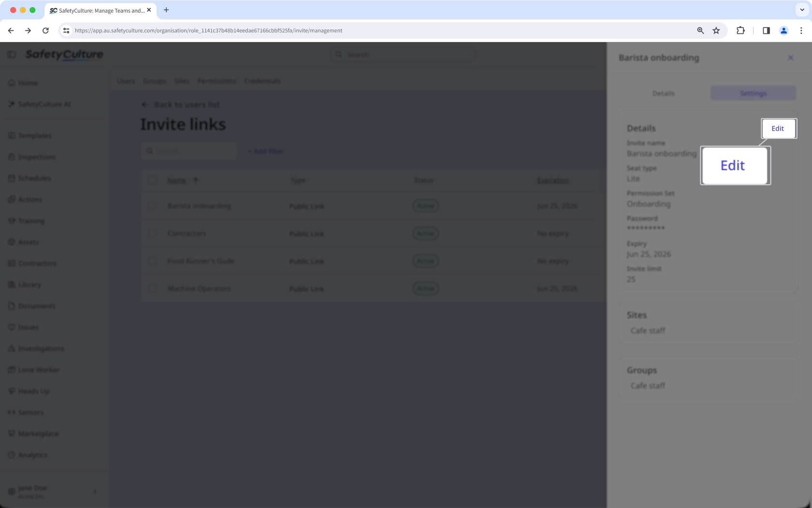
Task: Open the Permissions tab
Action: tap(217, 81)
